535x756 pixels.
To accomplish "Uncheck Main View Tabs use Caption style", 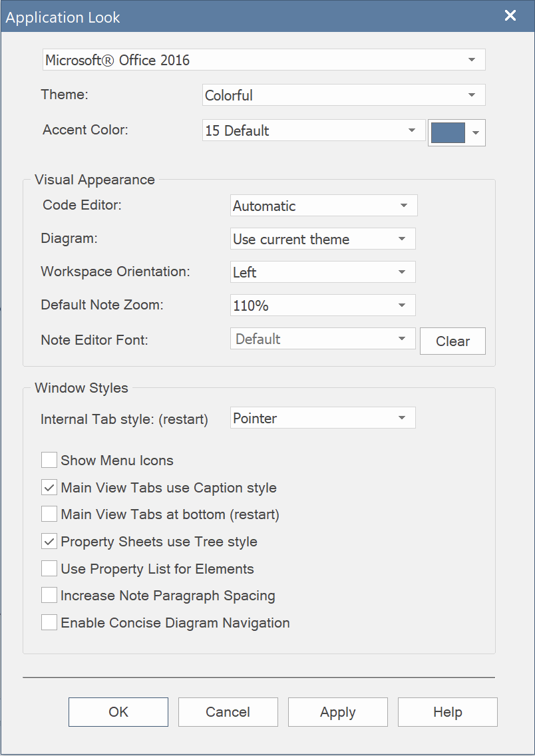I will (x=49, y=488).
